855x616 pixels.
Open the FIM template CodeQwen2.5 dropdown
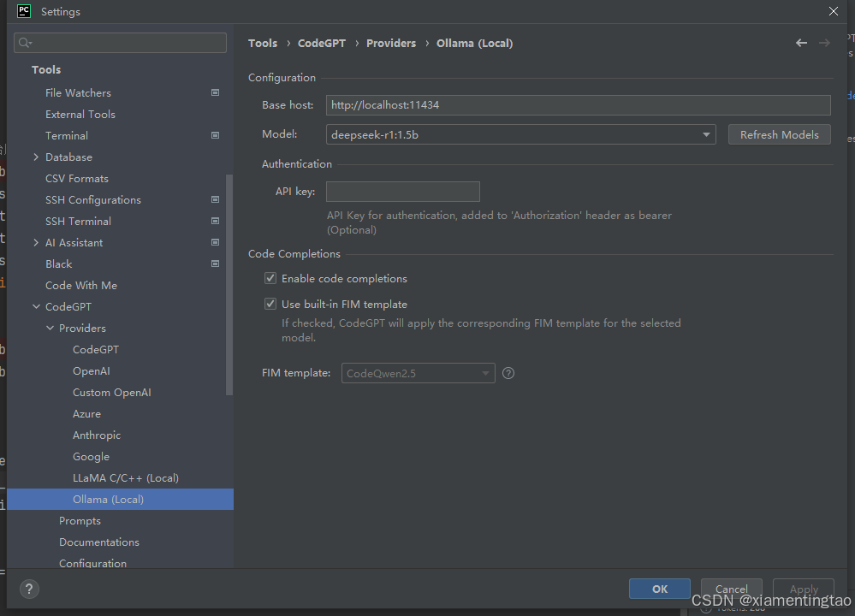(x=419, y=373)
